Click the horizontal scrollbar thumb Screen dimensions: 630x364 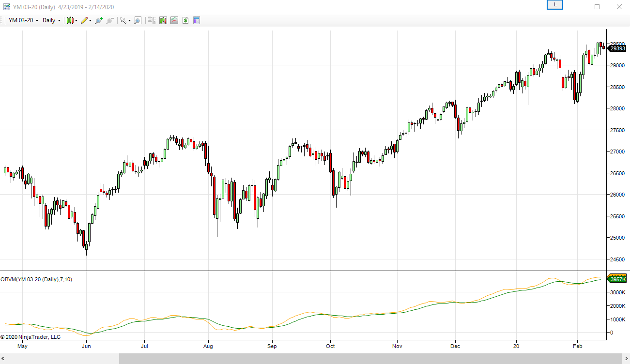click(x=371, y=358)
